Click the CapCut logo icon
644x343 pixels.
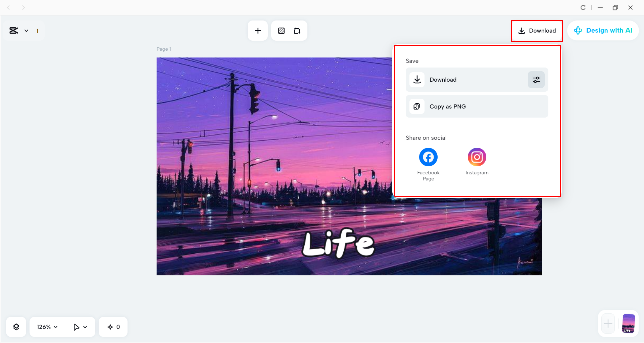point(14,31)
